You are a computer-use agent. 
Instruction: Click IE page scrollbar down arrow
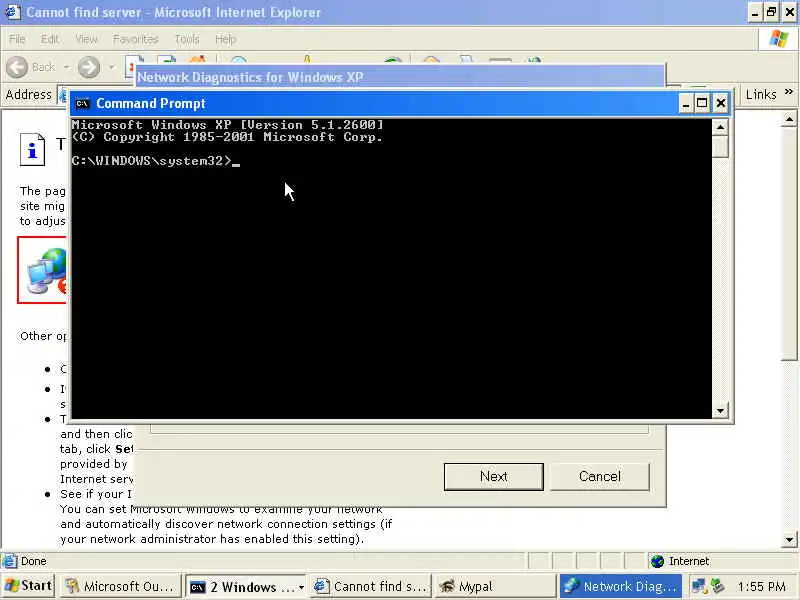[789, 539]
